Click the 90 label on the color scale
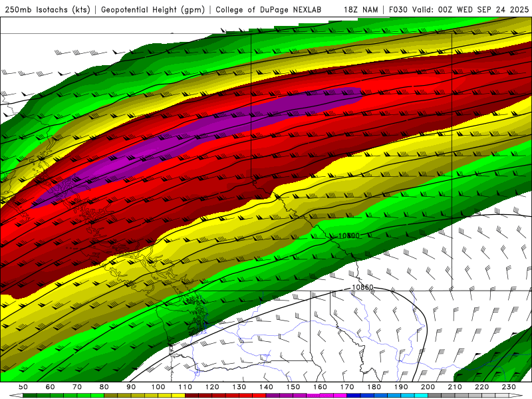 (x=131, y=387)
